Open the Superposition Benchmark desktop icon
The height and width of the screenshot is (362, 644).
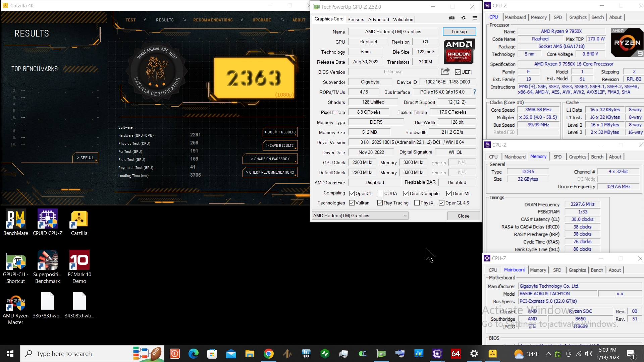point(48,267)
